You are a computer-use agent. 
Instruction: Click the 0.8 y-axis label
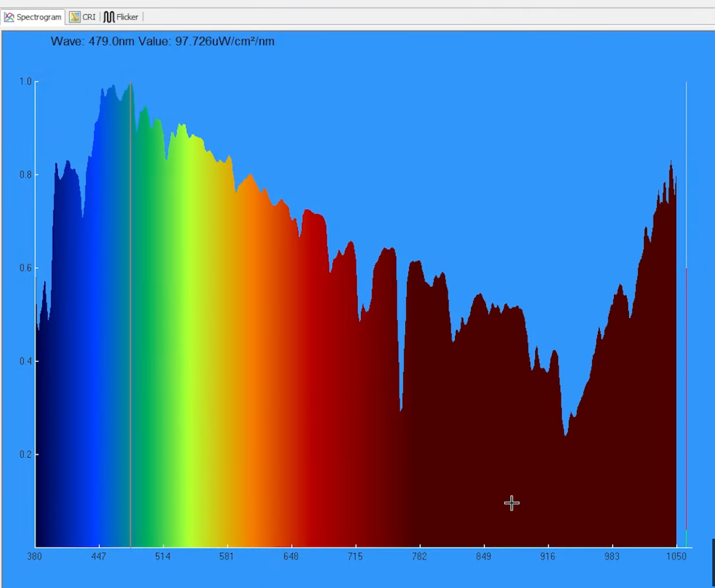pos(25,175)
